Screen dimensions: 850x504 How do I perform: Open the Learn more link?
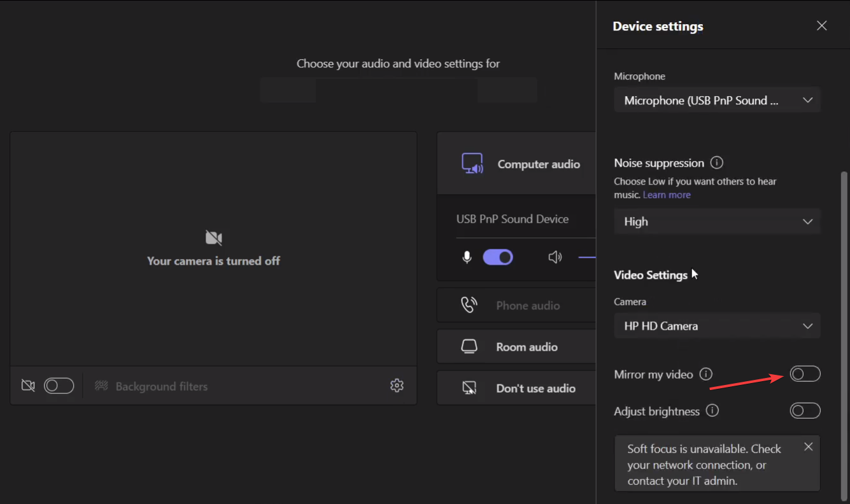coord(667,195)
